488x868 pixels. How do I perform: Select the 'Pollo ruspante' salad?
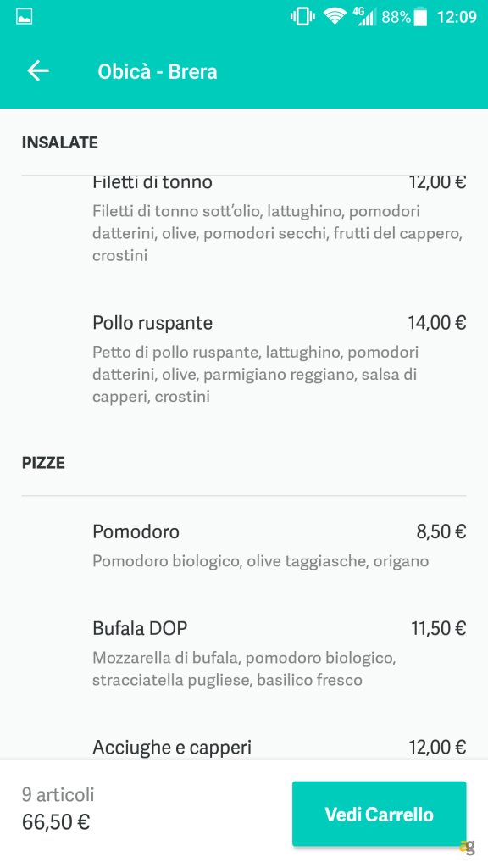coord(152,323)
